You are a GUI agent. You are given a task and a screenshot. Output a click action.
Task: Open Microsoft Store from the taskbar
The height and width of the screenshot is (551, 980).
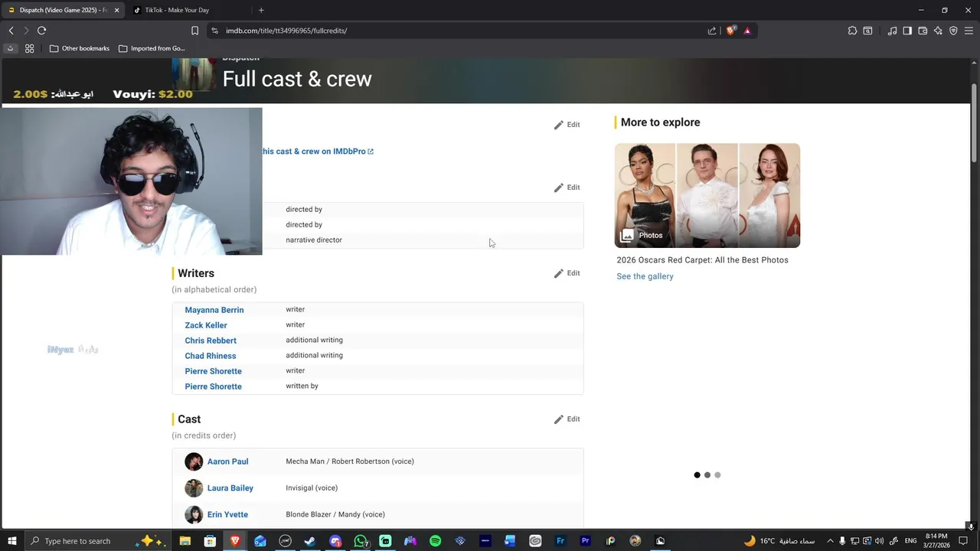pyautogui.click(x=210, y=541)
